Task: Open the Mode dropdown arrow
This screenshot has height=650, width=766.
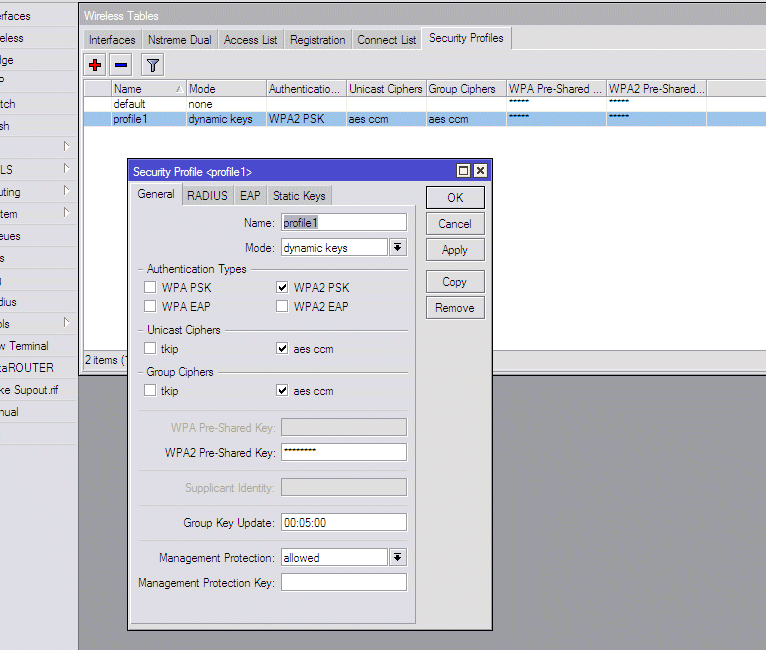Action: pyautogui.click(x=398, y=248)
